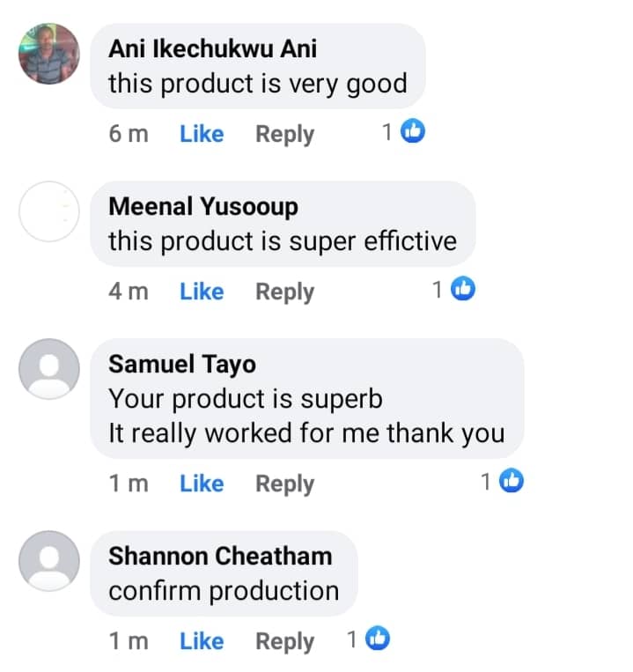633x672 pixels.
Task: Click thumbs-up reaction icon on Ani's comment
Action: coord(413,132)
